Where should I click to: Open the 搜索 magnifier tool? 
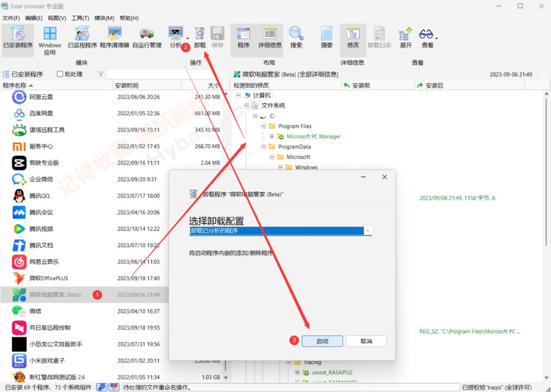[296, 38]
